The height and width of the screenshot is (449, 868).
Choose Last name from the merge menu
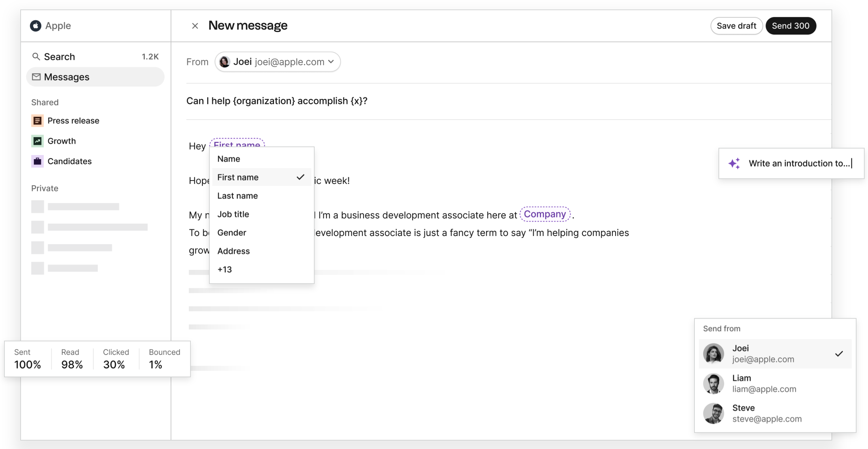pos(237,195)
